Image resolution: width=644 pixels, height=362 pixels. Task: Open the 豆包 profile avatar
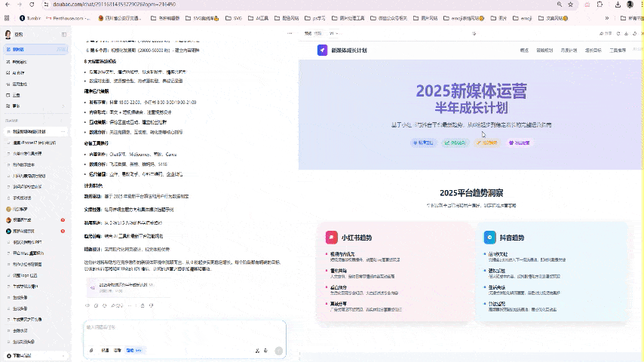pos(8,35)
